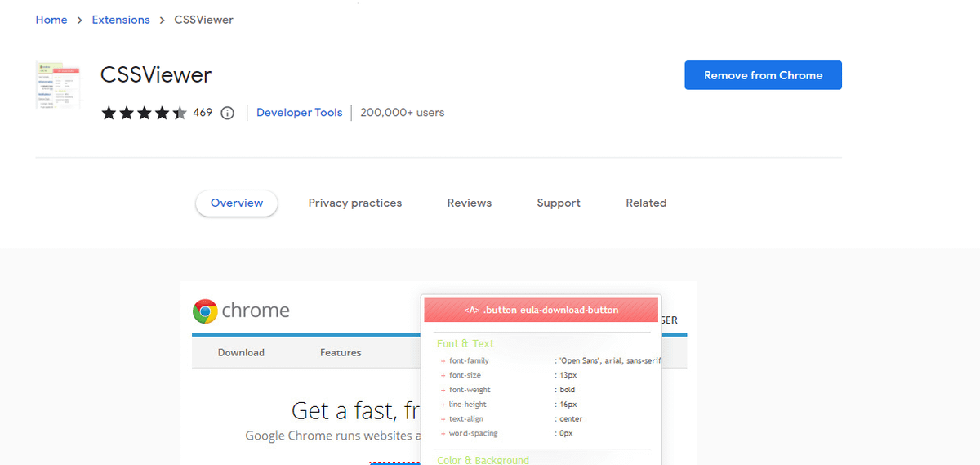Click the CSSViewer extension logo icon
980x465 pixels.
coord(58,86)
